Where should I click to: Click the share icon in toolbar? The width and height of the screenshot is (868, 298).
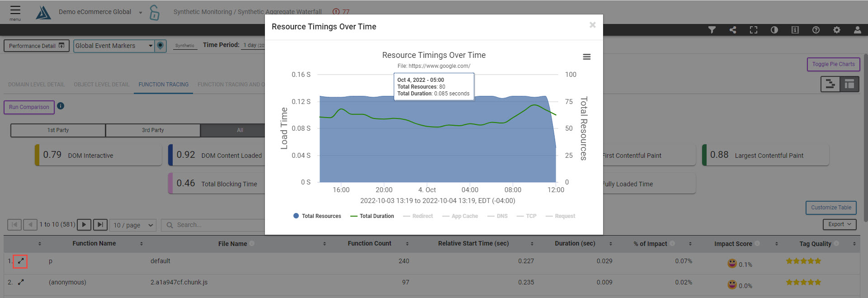tap(733, 30)
